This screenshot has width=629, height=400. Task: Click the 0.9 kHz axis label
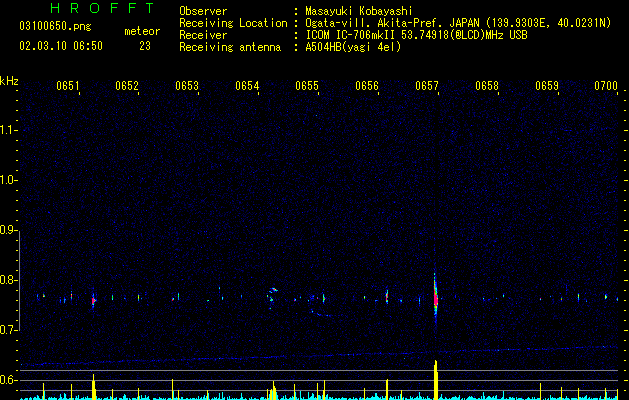(x=7, y=230)
